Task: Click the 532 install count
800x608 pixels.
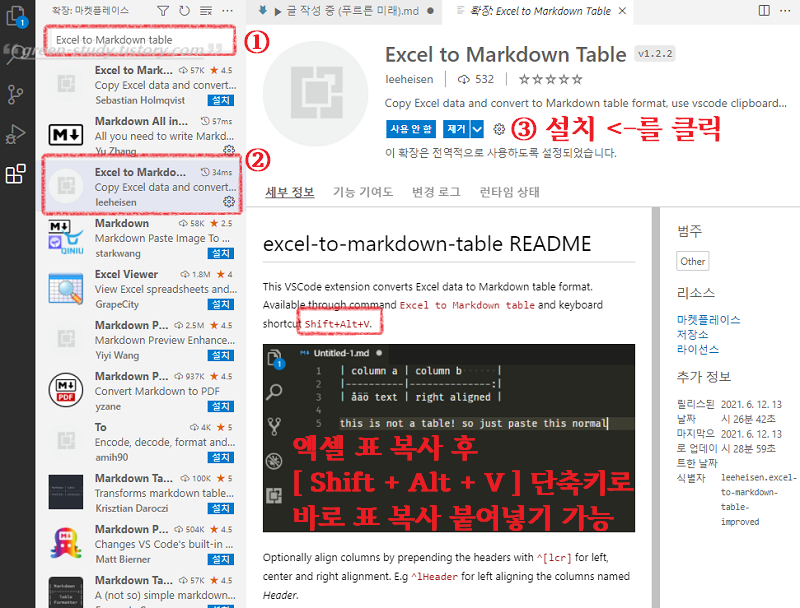Action: click(476, 79)
